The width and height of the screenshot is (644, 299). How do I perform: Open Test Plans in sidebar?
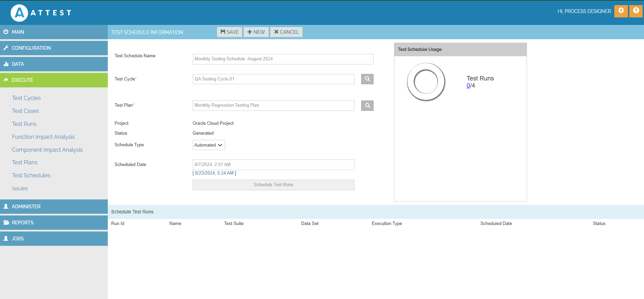pos(25,162)
